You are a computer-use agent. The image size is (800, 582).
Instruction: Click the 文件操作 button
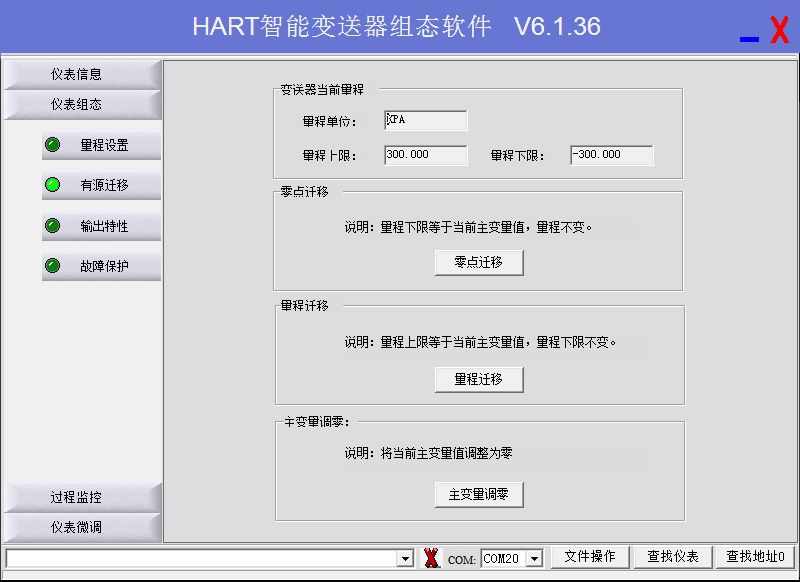click(x=589, y=557)
